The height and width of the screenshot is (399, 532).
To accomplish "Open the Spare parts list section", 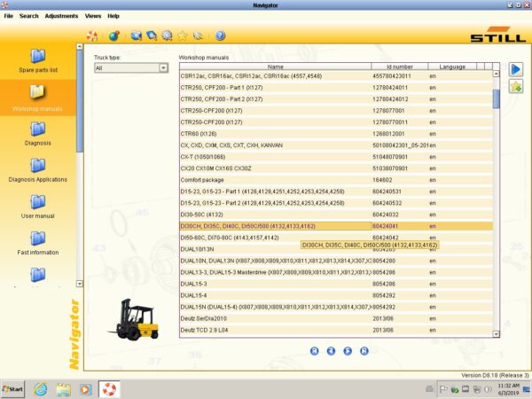I will 38,61.
